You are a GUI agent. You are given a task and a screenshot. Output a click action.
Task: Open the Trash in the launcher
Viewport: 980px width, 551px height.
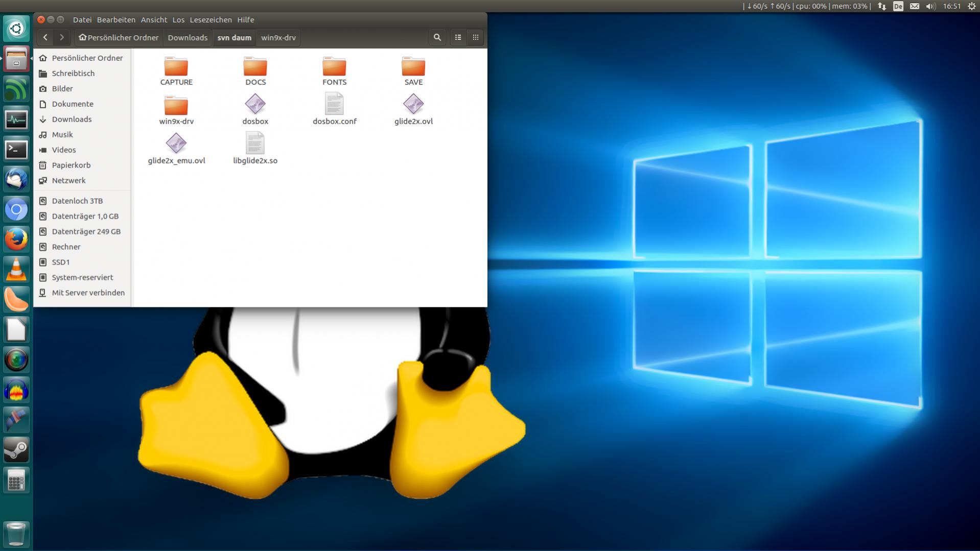[x=16, y=534]
